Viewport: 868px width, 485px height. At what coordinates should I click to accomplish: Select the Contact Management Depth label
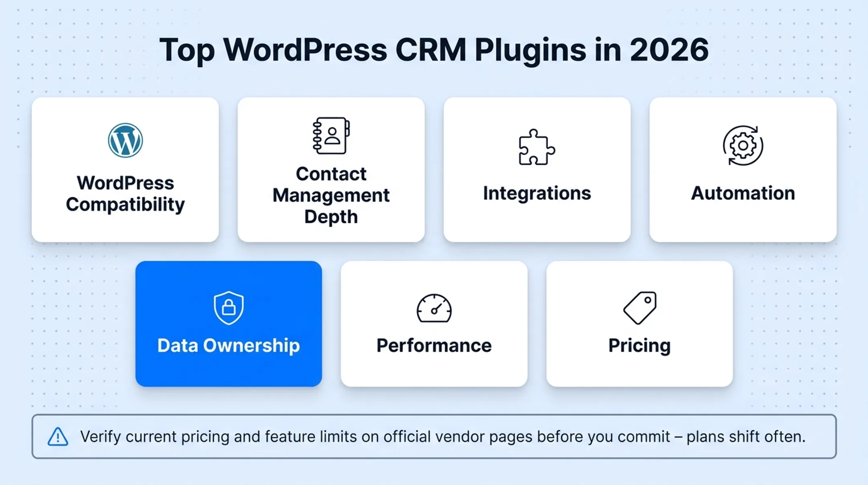(331, 195)
